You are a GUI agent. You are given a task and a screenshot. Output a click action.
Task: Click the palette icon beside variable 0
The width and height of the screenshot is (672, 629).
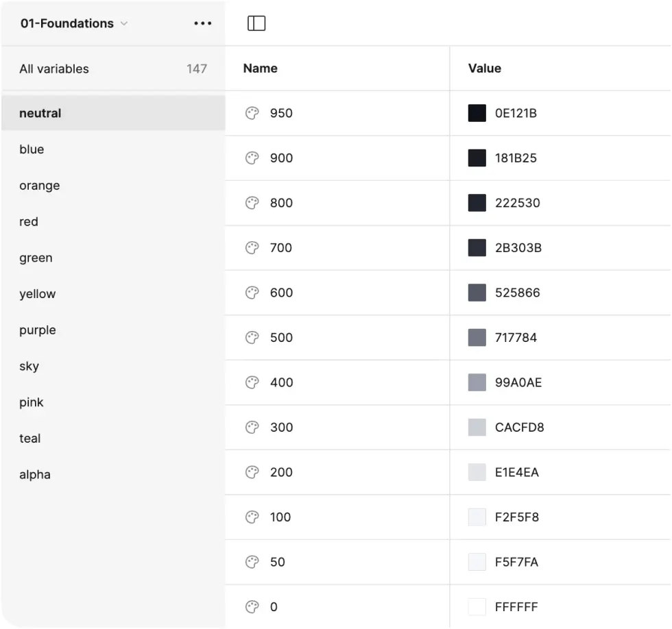pos(252,606)
